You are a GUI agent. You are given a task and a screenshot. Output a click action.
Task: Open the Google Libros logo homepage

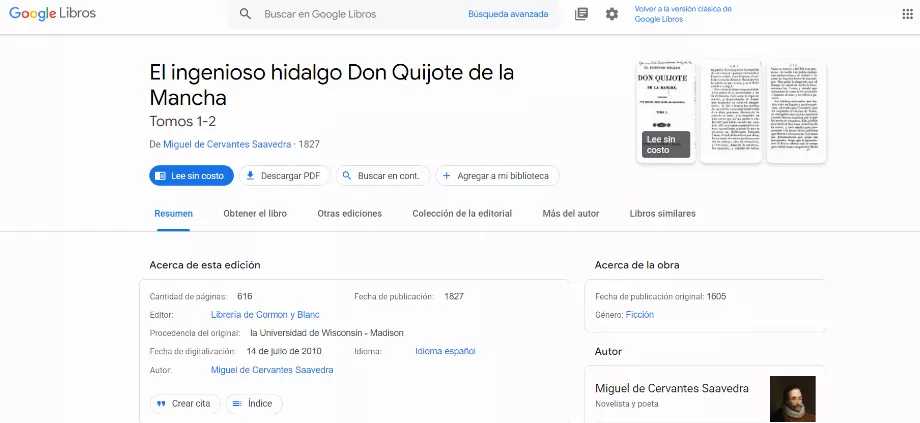[52, 13]
